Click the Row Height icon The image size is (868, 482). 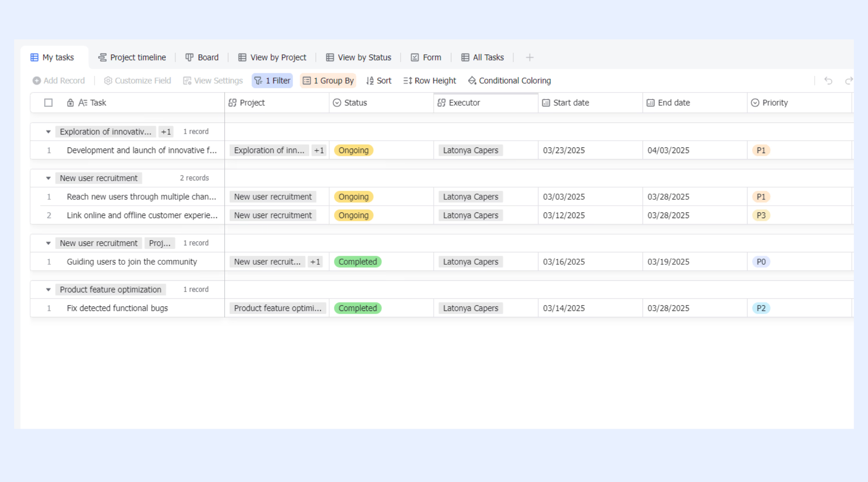(x=407, y=81)
